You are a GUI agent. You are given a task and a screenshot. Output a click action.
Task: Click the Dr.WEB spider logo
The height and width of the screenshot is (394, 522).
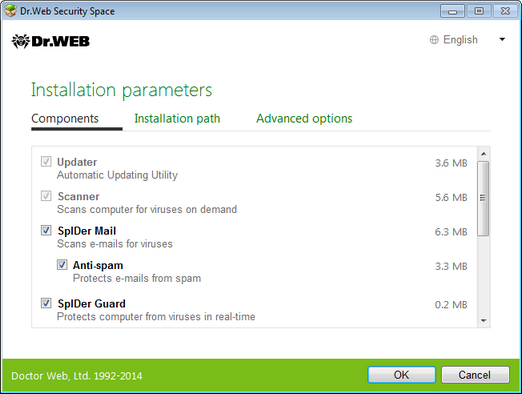[51, 41]
